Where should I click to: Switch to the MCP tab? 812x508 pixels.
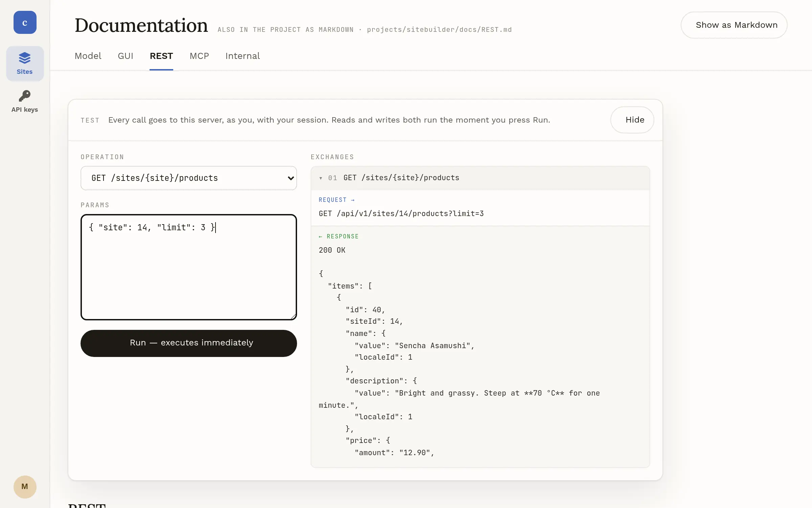coord(199,56)
